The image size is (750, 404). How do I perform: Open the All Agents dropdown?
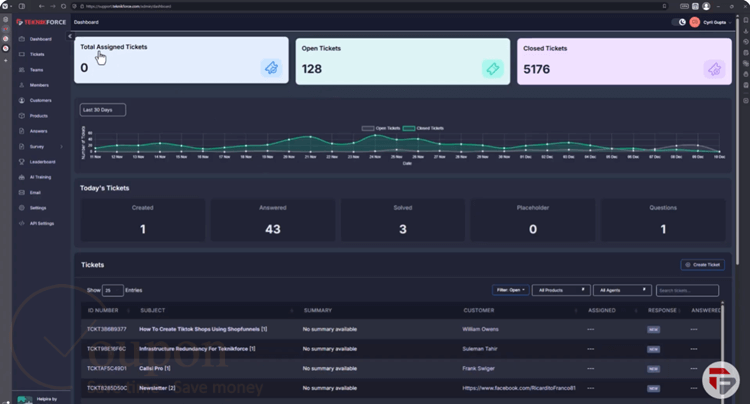click(622, 290)
